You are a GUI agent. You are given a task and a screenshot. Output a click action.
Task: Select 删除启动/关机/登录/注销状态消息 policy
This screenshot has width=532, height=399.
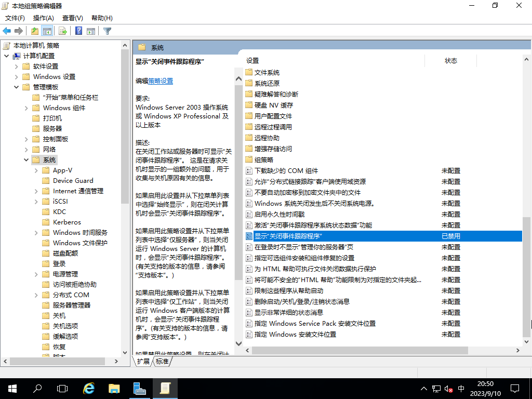coord(302,302)
